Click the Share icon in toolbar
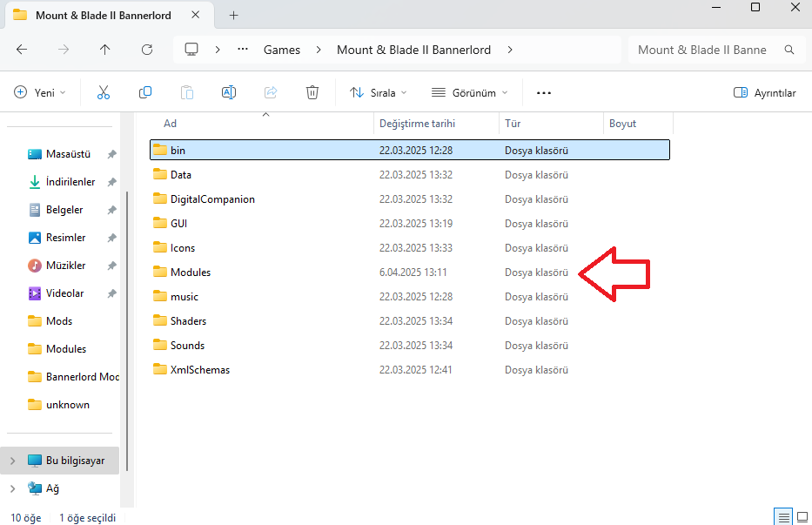812x525 pixels. pos(271,93)
